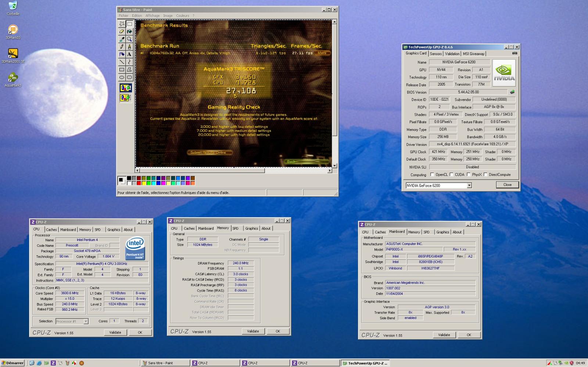
Task: Enable the OpenCL checkbox in GPU-Z
Action: pyautogui.click(x=432, y=174)
